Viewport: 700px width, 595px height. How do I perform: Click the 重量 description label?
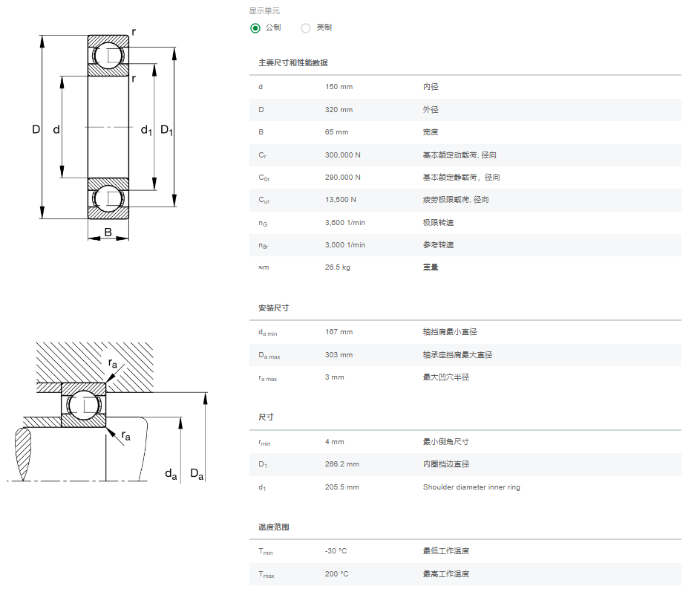(x=431, y=267)
